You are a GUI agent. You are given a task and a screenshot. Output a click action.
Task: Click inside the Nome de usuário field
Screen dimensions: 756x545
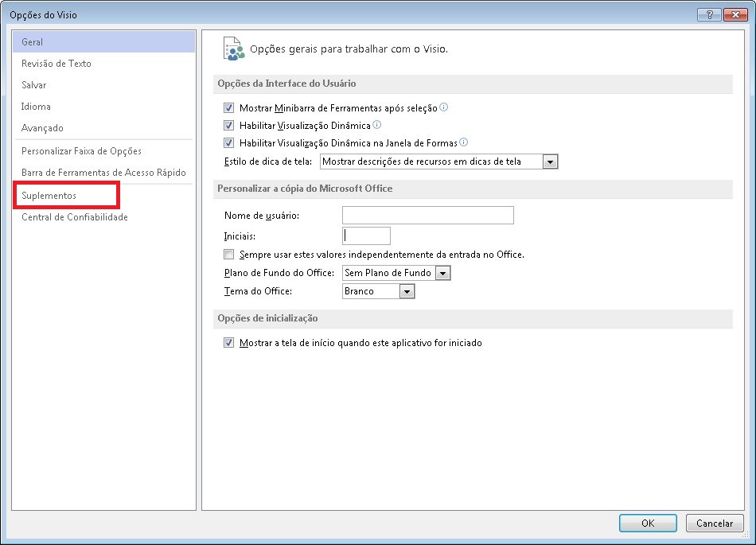[427, 215]
